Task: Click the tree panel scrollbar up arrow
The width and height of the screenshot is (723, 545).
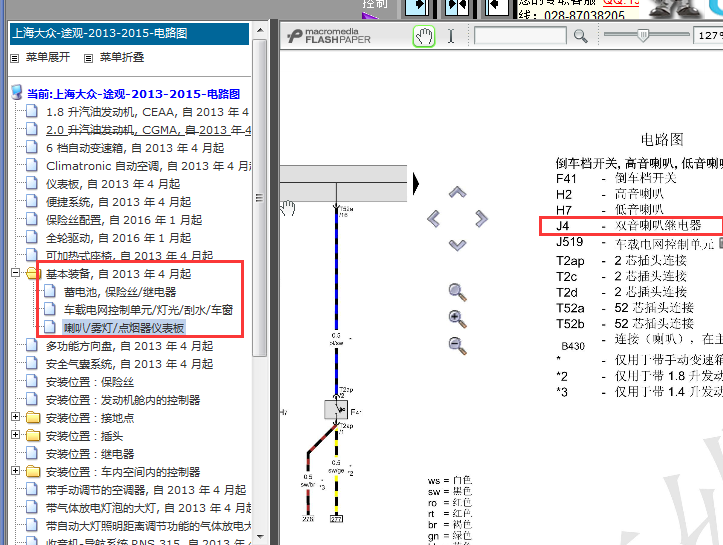Action: 260,30
